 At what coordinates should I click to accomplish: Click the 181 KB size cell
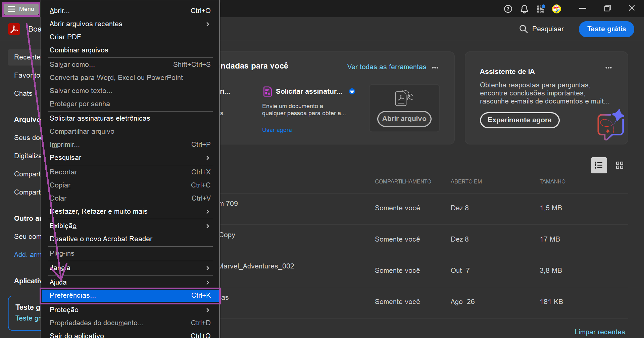(551, 302)
